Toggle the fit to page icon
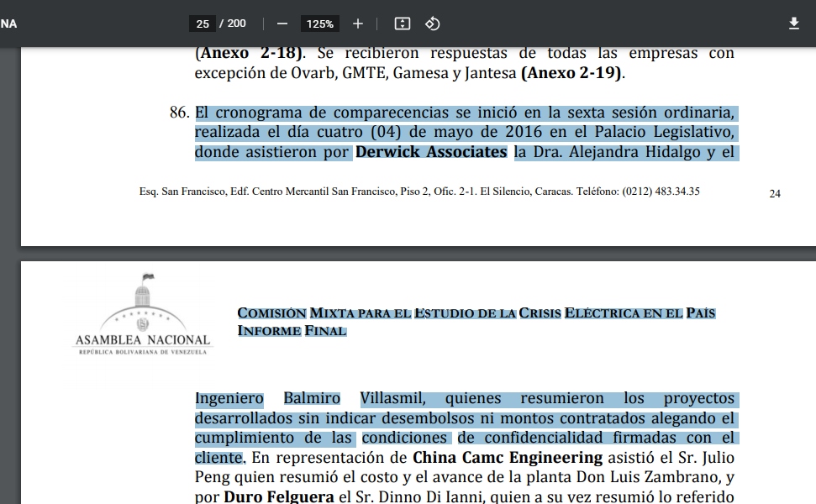The image size is (816, 504). pos(403,24)
